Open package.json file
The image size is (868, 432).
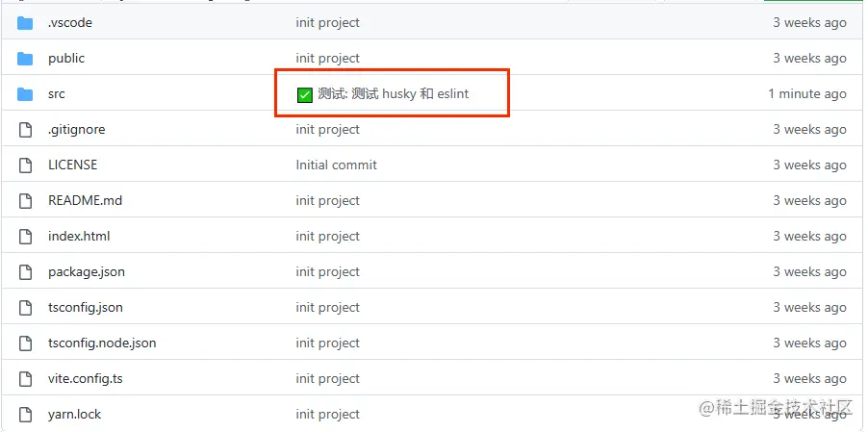[x=87, y=272]
